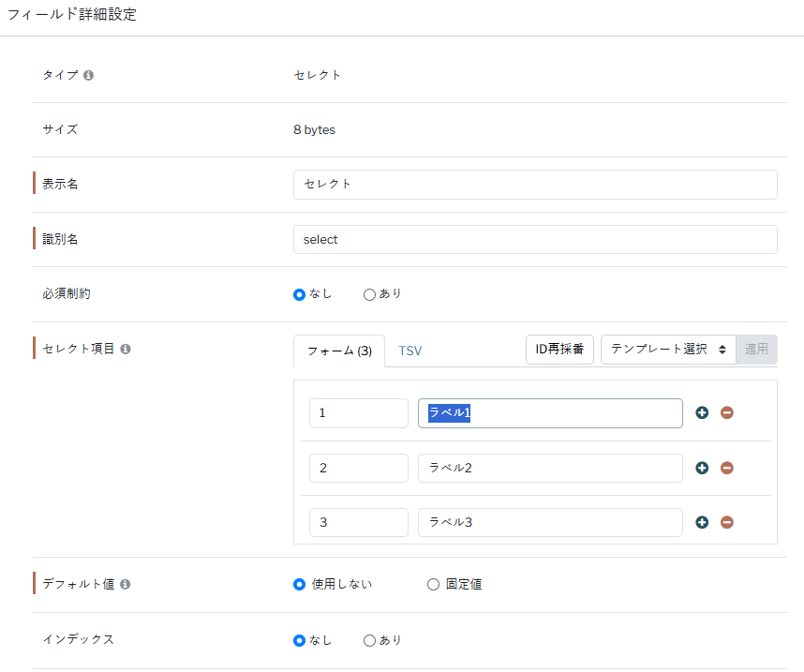The image size is (804, 672).
Task: Select 固定値 for デフォルト値
Action: pos(433,585)
